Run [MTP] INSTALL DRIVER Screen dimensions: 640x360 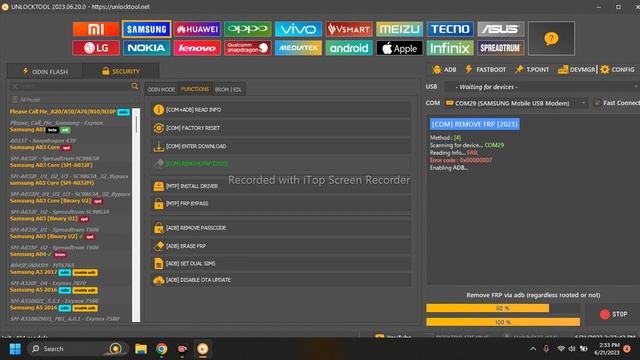coord(281,186)
